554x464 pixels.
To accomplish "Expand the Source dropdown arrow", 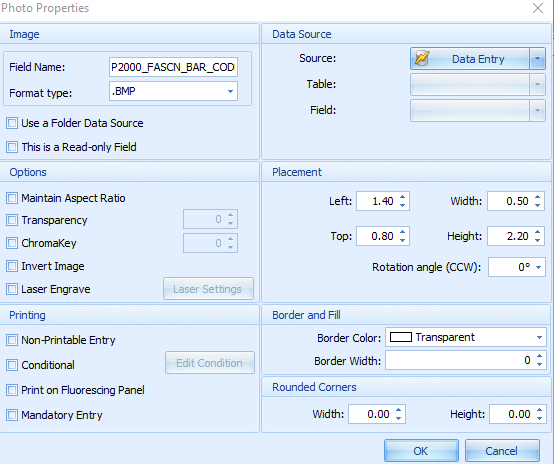I will click(537, 59).
